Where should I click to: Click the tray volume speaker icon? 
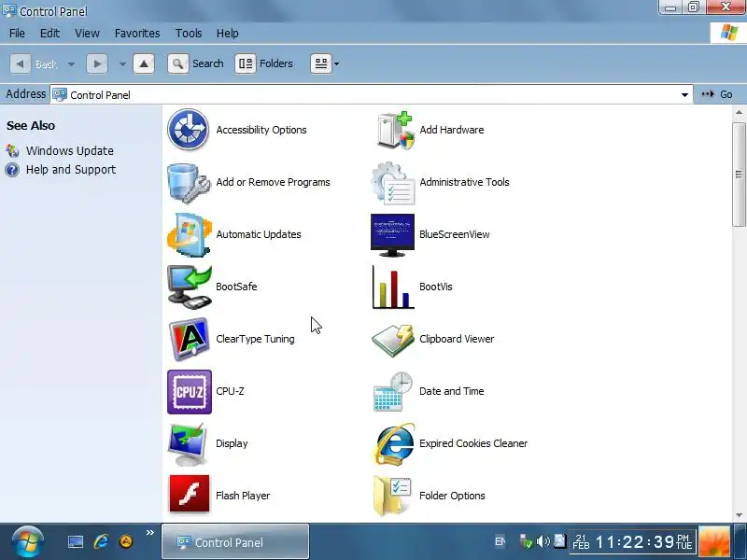[x=543, y=541]
